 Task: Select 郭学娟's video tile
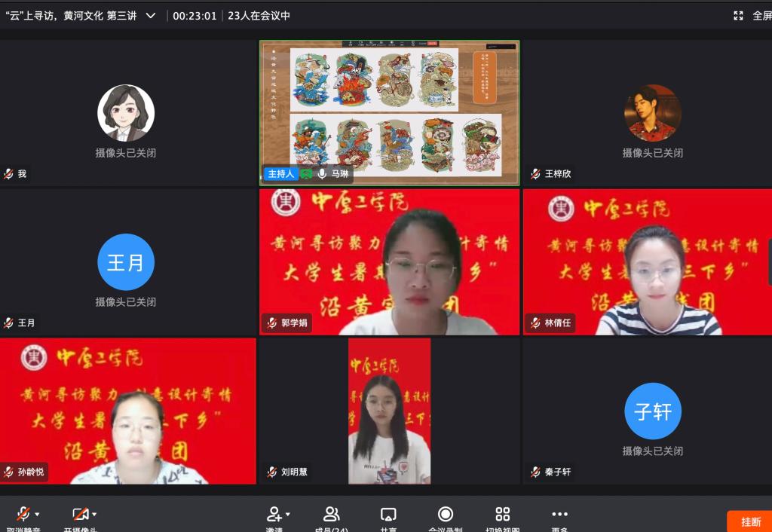389,261
